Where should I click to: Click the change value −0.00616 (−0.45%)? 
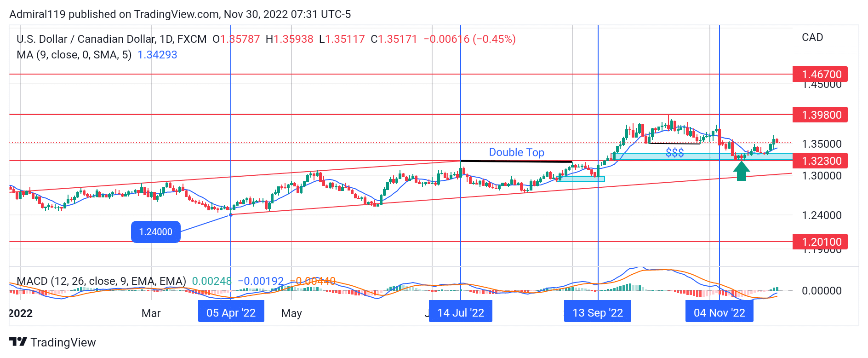point(469,39)
